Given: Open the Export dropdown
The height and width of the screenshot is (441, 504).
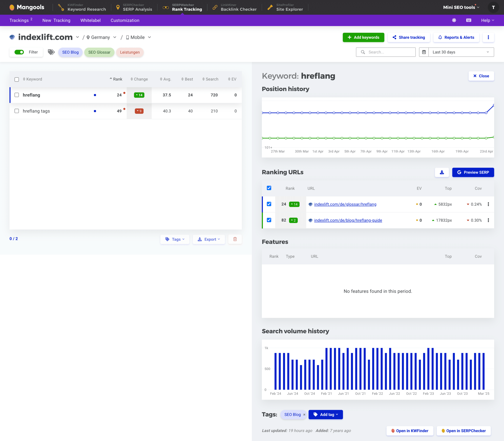Looking at the screenshot, I should 209,239.
